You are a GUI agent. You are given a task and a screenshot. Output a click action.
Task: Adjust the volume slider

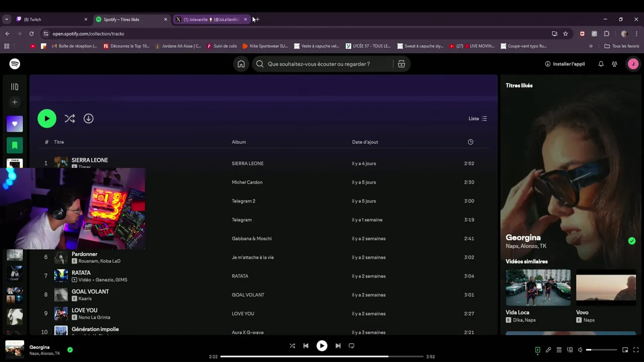pyautogui.click(x=601, y=350)
